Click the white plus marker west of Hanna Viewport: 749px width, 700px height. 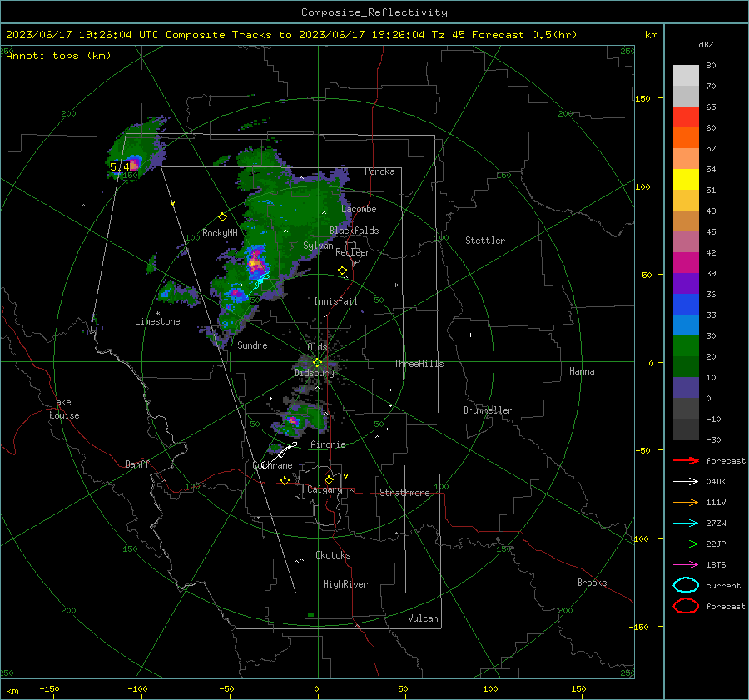pos(470,335)
